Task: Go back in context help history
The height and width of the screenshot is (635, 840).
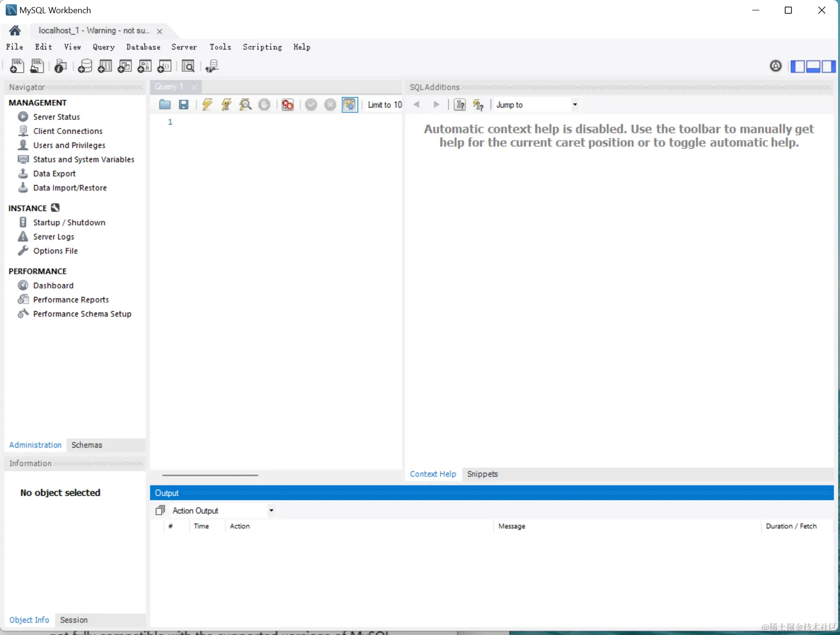Action: (416, 105)
